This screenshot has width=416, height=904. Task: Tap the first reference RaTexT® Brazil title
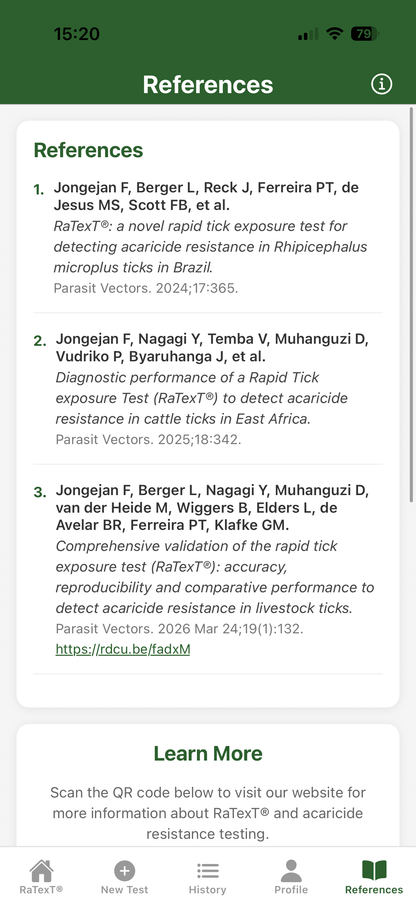(x=210, y=247)
